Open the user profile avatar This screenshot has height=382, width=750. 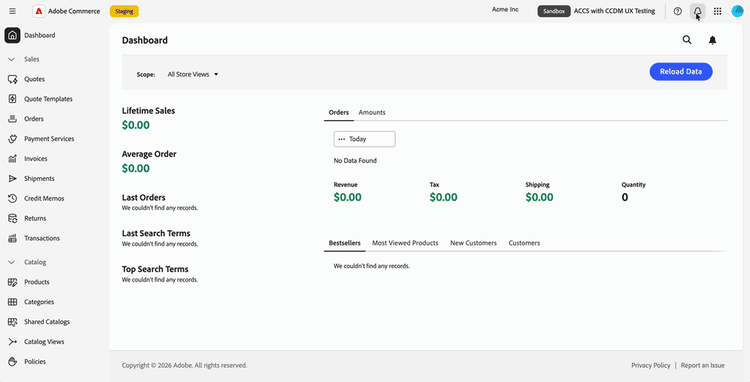point(737,11)
